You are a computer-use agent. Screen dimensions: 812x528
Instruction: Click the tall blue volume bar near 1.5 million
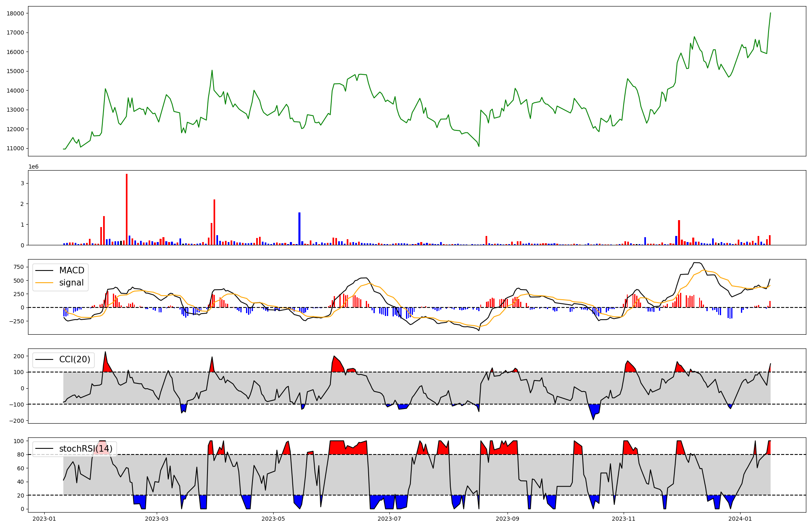[x=299, y=229]
